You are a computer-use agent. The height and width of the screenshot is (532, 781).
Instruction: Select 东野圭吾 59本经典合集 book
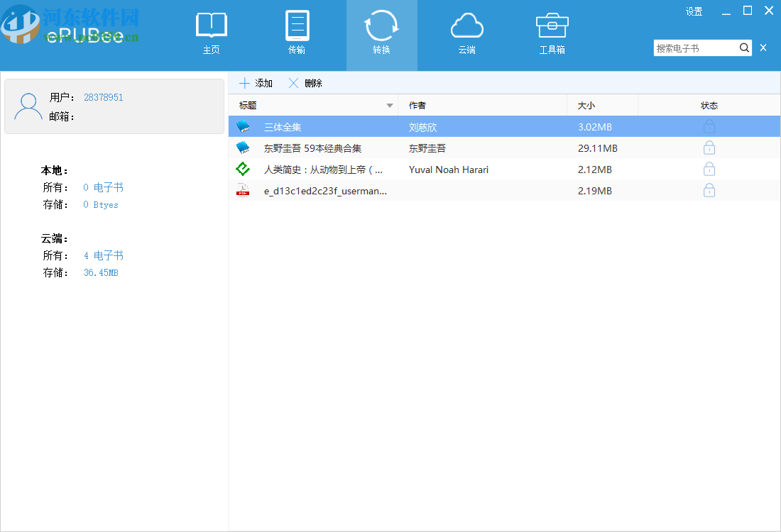504,148
